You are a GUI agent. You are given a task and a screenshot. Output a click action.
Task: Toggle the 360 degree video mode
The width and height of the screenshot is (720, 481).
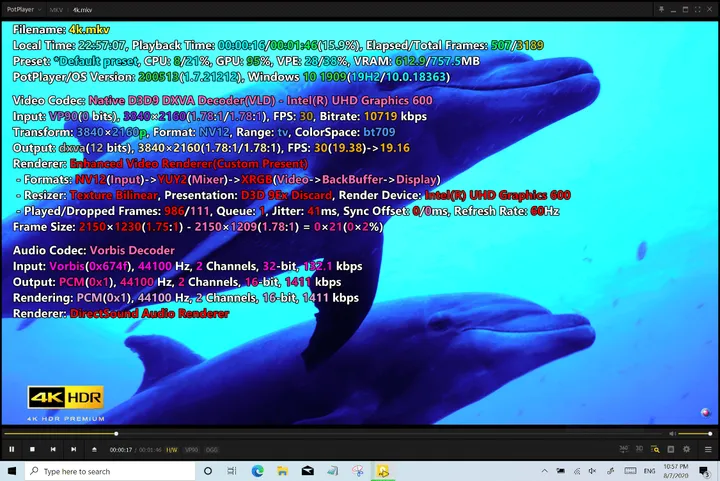[624, 449]
